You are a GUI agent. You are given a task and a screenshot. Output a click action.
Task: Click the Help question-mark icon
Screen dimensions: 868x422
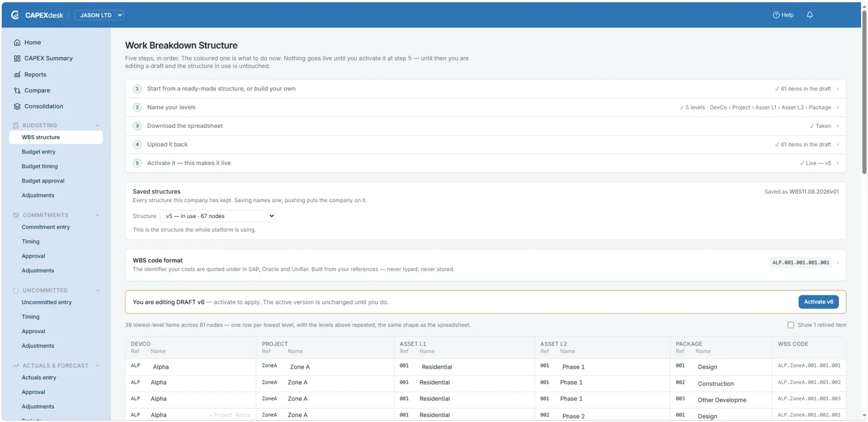click(x=776, y=15)
